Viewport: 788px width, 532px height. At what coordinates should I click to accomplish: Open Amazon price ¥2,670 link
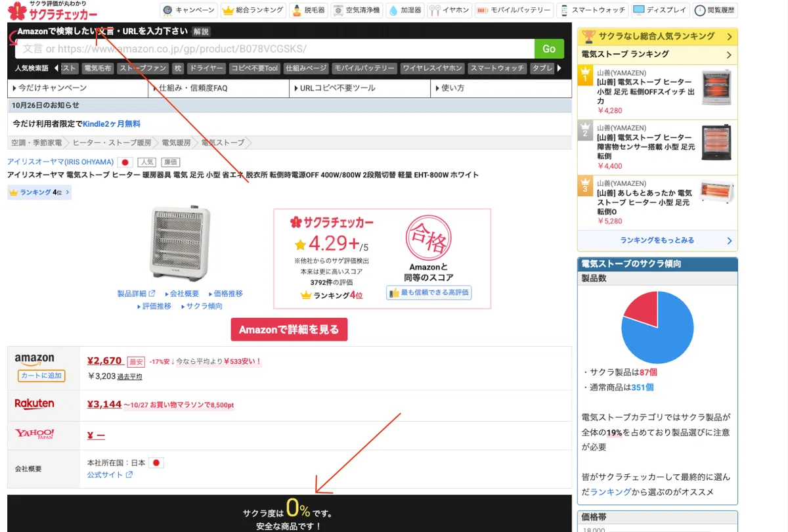point(104,361)
